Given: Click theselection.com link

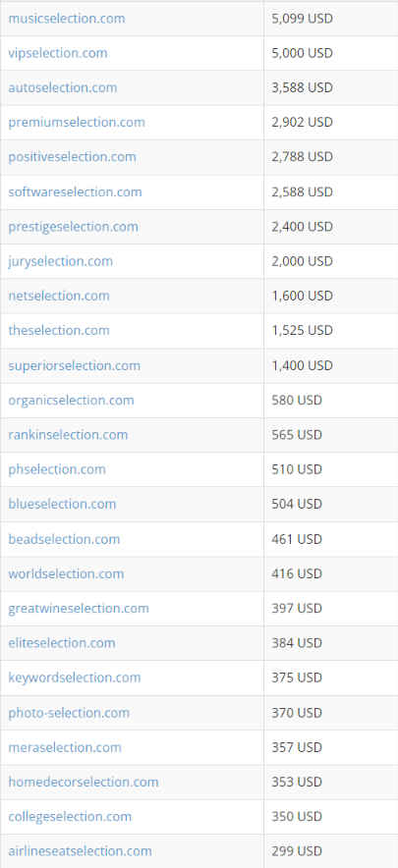Looking at the screenshot, I should (59, 330).
